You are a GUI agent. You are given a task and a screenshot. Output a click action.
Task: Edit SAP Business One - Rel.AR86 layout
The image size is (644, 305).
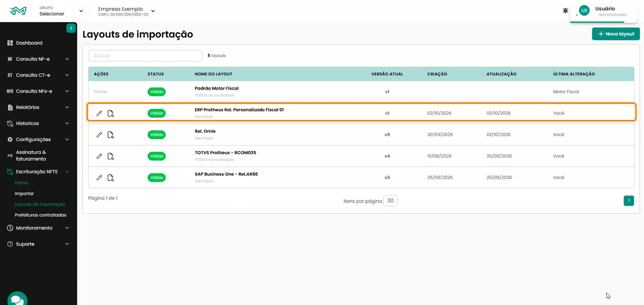click(x=99, y=177)
